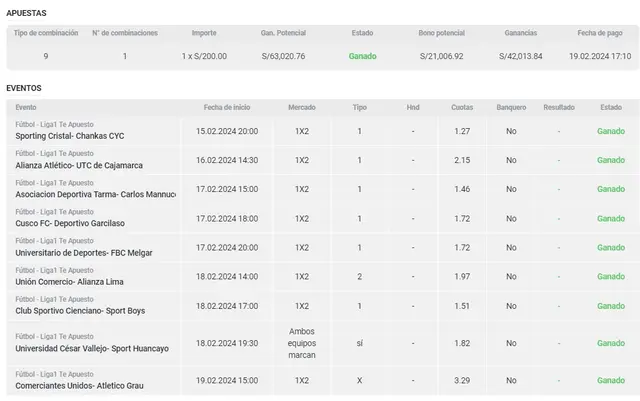
Task: Open the Alianza Atlético- UTC de Cajamarca event
Action: point(78,165)
